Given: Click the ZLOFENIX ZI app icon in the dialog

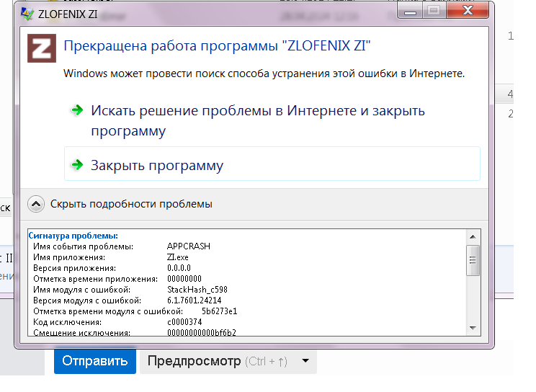Looking at the screenshot, I should pyautogui.click(x=42, y=48).
